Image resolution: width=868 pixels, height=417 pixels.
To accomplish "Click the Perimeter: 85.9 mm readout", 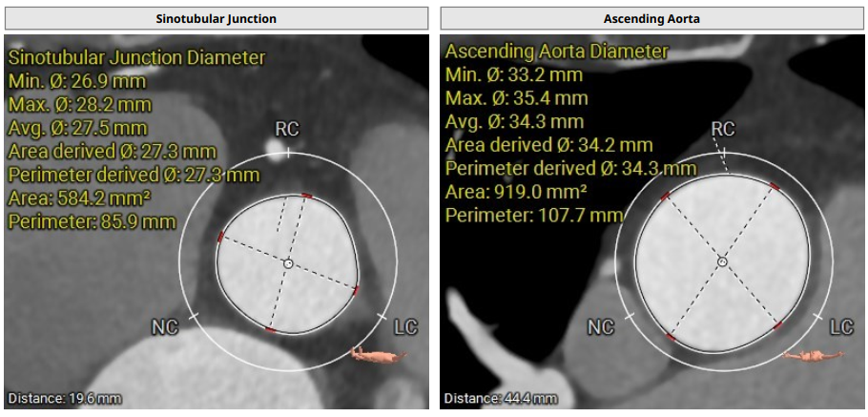I will tap(92, 221).
